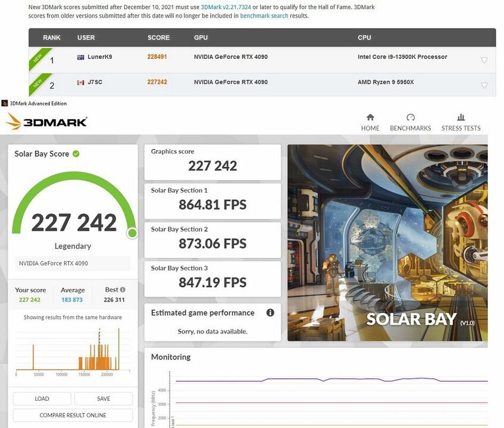Click the SAVE button
Image resolution: width=504 pixels, height=428 pixels.
104,399
